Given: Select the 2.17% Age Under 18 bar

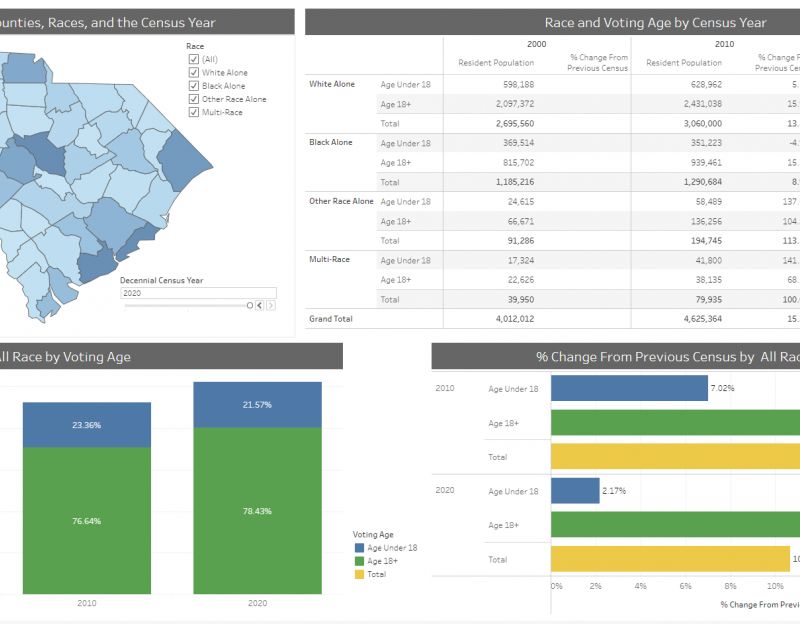Looking at the screenshot, I should pos(575,491).
